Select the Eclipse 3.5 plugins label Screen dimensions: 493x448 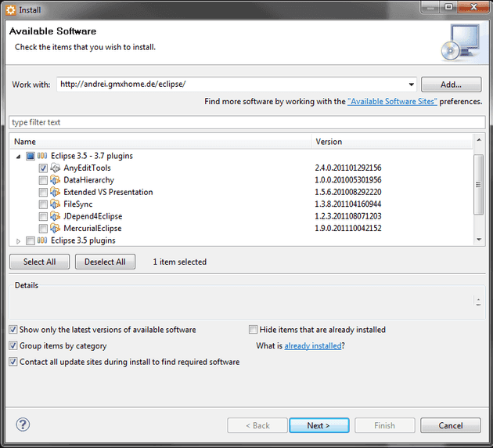coord(83,240)
